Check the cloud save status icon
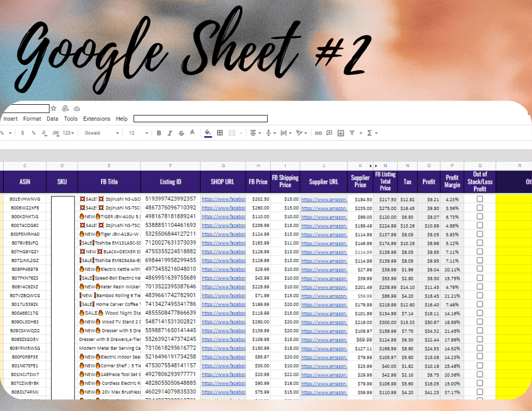The width and height of the screenshot is (532, 411). pyautogui.click(x=77, y=109)
